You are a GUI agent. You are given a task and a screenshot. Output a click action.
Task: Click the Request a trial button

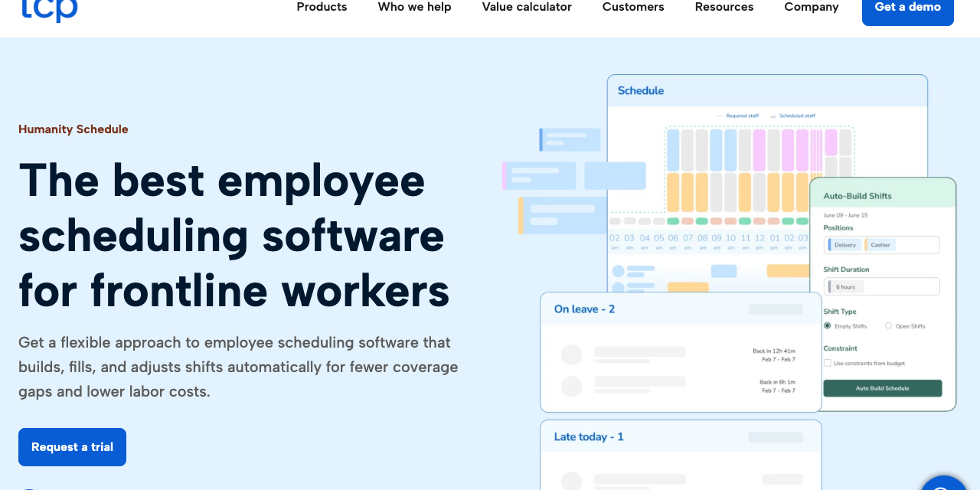(72, 447)
